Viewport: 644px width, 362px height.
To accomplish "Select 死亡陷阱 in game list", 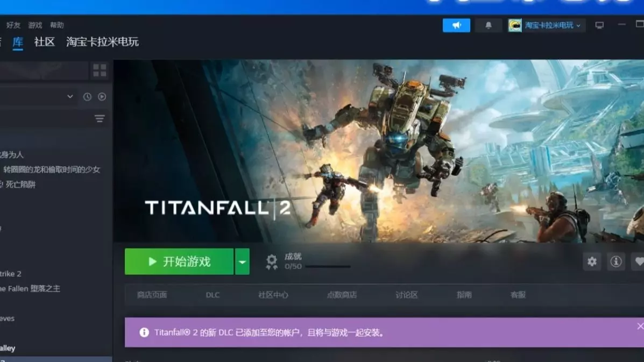I will [x=20, y=184].
